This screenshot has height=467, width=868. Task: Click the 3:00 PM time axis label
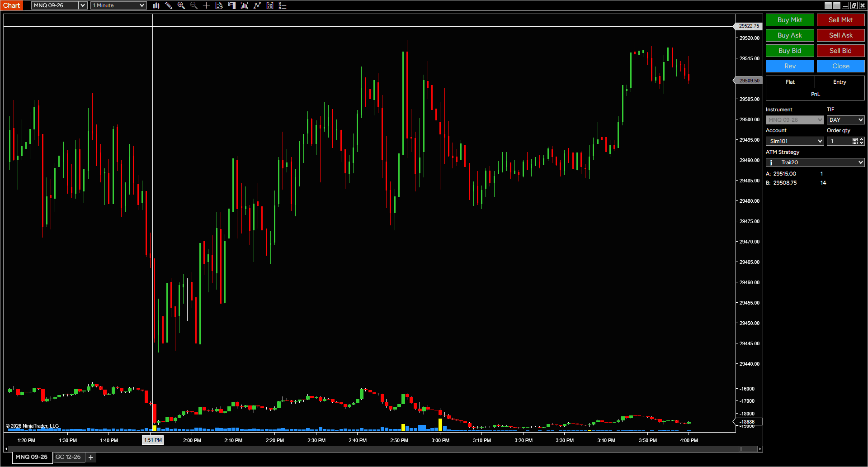pyautogui.click(x=440, y=440)
